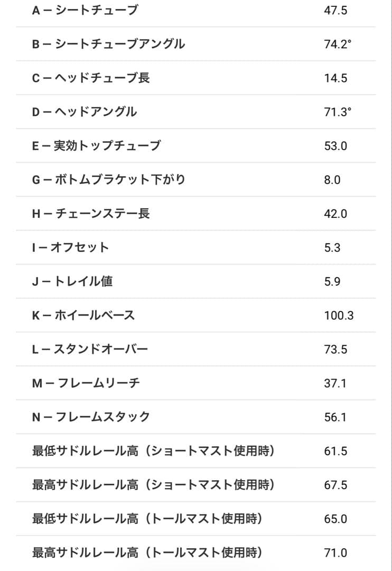Select the frame stack value 56.1
This screenshot has height=571, width=392.
click(335, 417)
